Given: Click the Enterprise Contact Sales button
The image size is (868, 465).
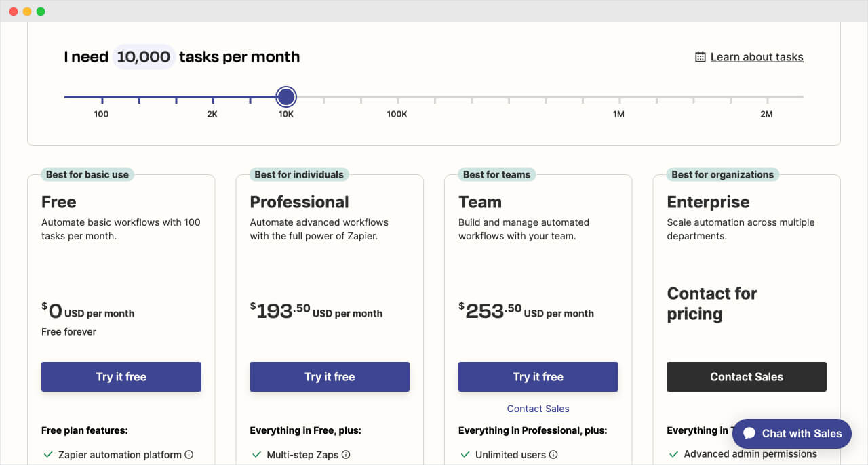Looking at the screenshot, I should 747,377.
